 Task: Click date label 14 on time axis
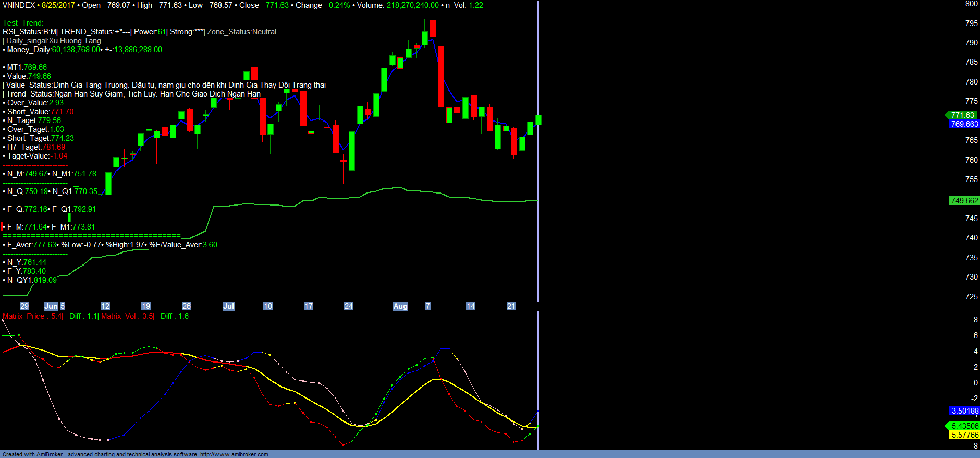(x=470, y=306)
